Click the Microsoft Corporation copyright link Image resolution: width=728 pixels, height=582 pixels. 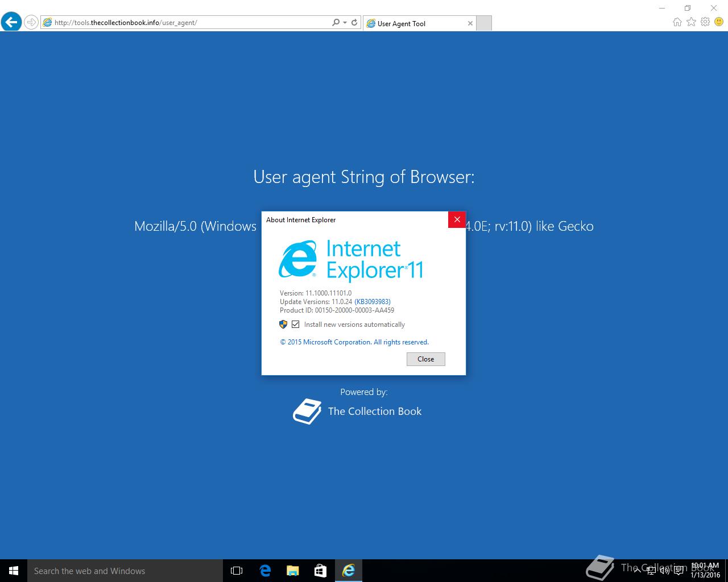(x=354, y=342)
